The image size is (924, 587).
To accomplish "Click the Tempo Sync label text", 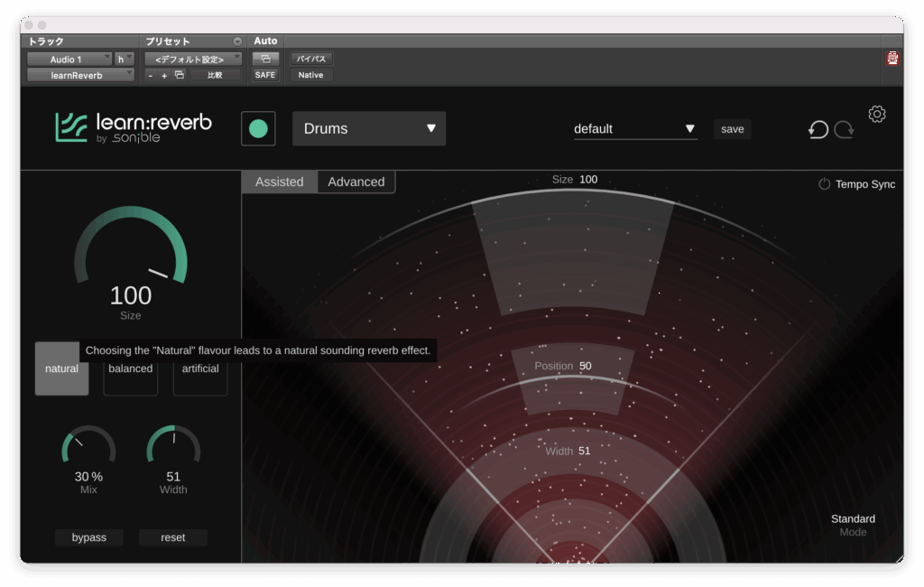I will (x=865, y=184).
